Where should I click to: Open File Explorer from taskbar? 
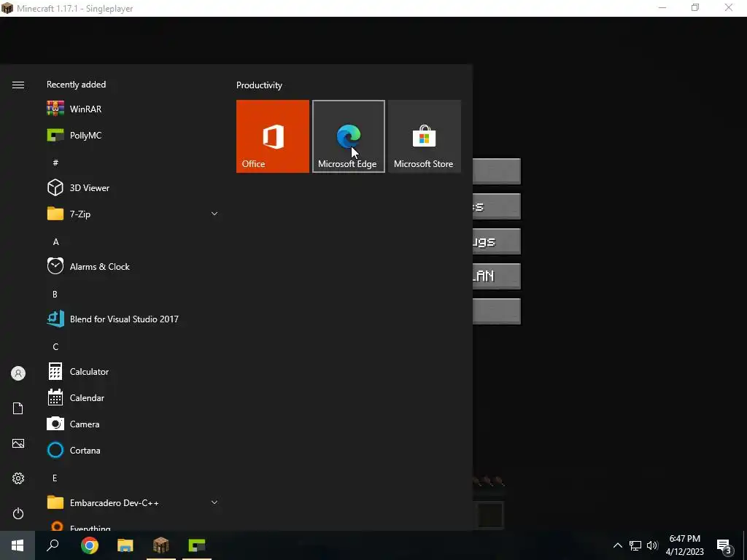pos(125,545)
